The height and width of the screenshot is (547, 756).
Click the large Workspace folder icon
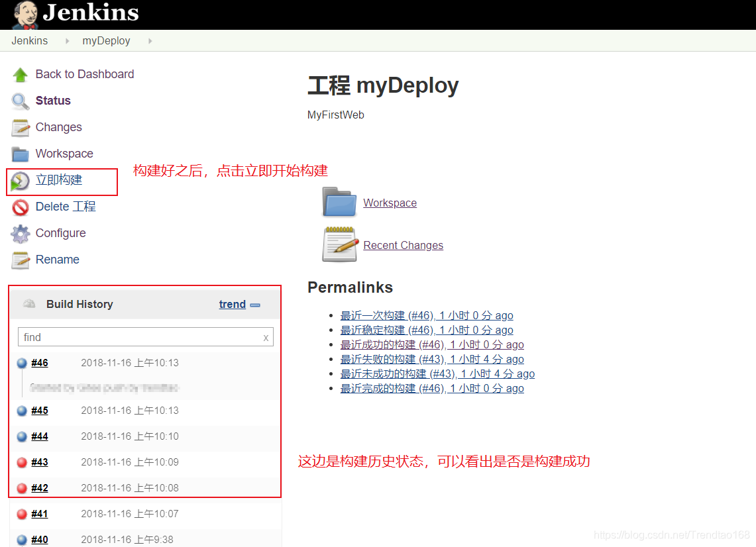pos(339,202)
